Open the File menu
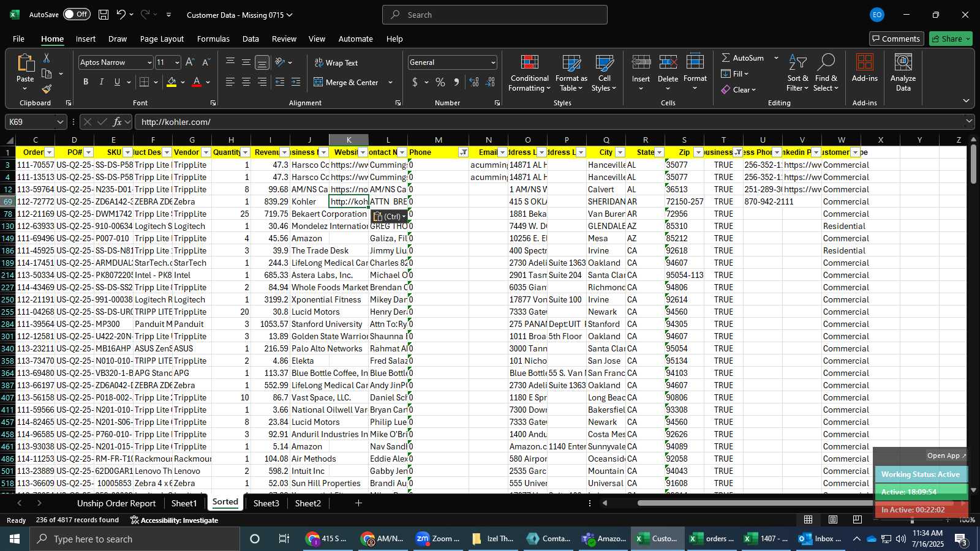Screen dimensions: 980x551 [19, 39]
